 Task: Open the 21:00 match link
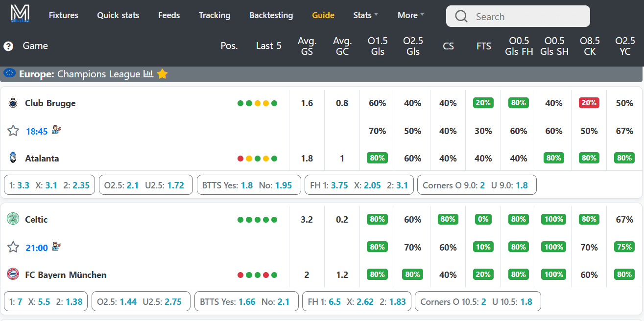click(x=37, y=248)
